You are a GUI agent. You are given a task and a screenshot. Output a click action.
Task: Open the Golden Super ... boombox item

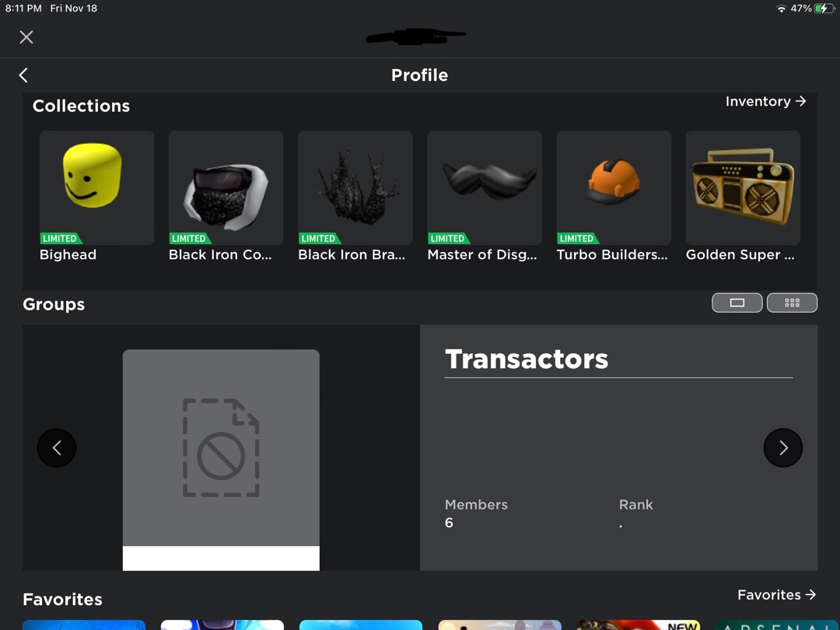click(x=743, y=187)
